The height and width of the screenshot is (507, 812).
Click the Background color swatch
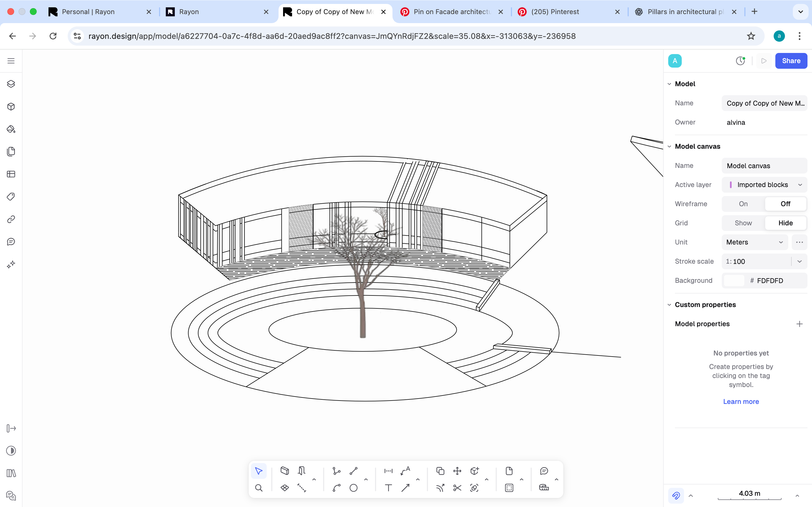click(734, 281)
